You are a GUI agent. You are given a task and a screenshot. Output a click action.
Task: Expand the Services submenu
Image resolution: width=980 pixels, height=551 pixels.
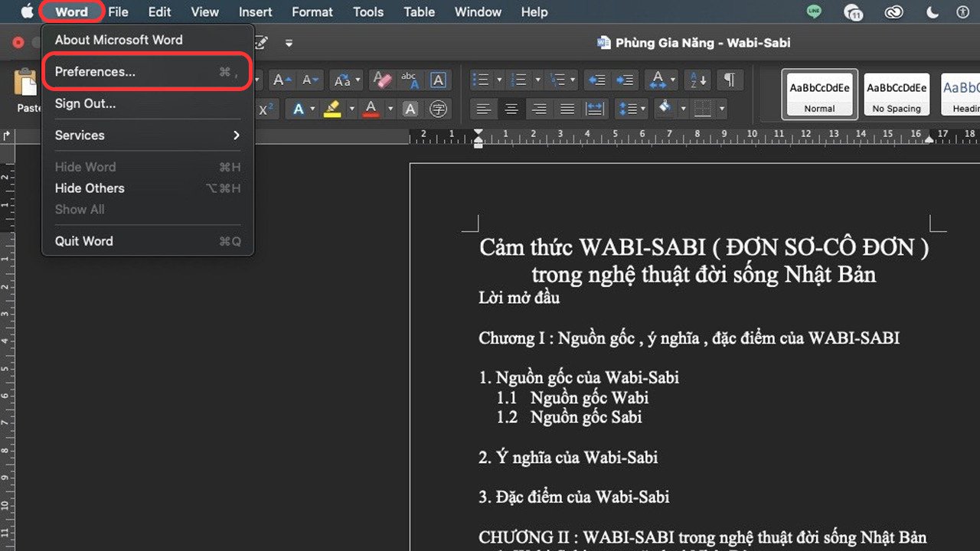coord(148,135)
